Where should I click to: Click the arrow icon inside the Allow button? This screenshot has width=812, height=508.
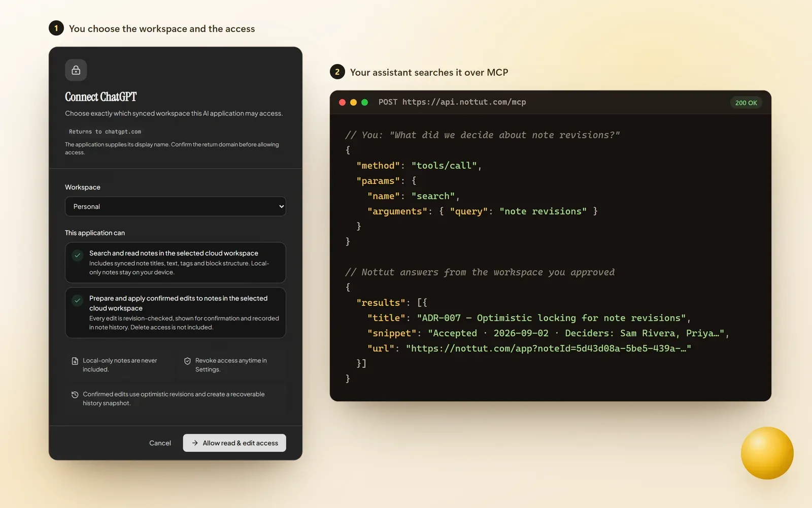(x=195, y=443)
